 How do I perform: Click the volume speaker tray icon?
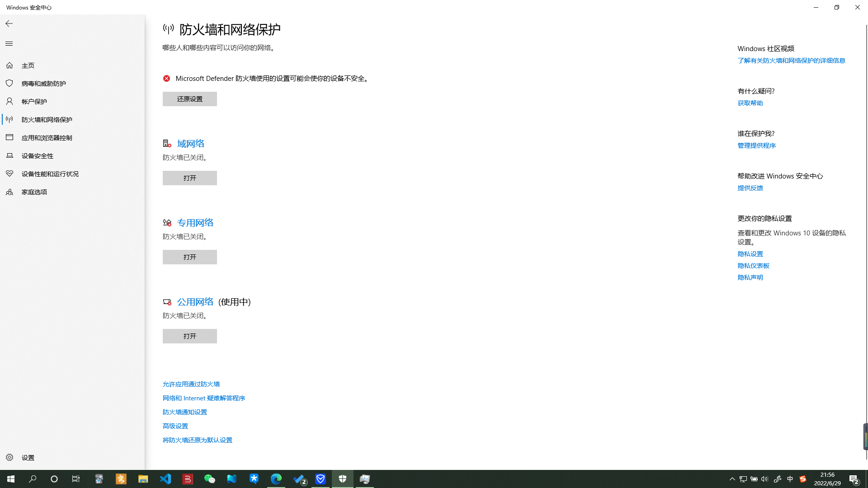click(x=765, y=479)
